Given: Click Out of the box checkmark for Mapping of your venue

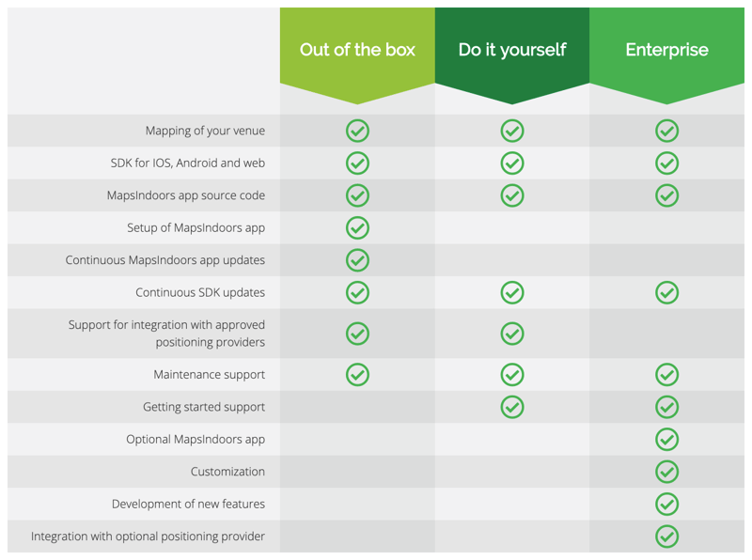Looking at the screenshot, I should point(357,131).
